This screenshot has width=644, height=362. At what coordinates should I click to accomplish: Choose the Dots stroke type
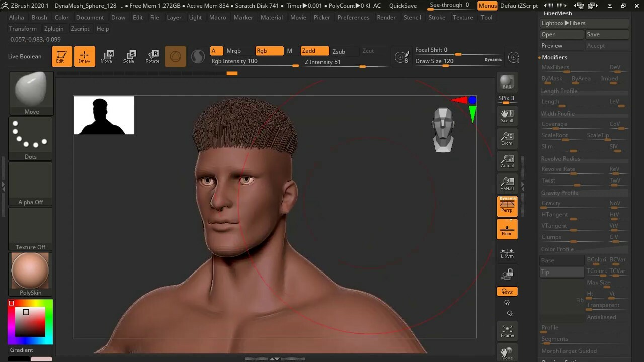[30, 136]
